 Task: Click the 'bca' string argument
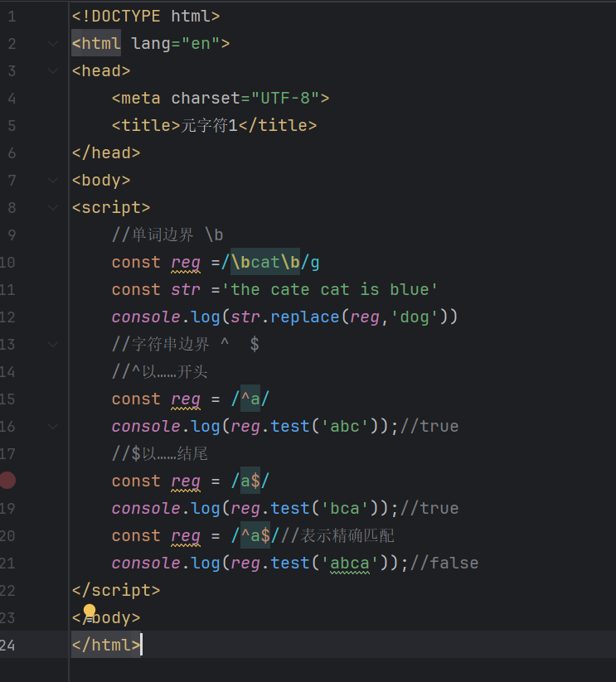345,509
